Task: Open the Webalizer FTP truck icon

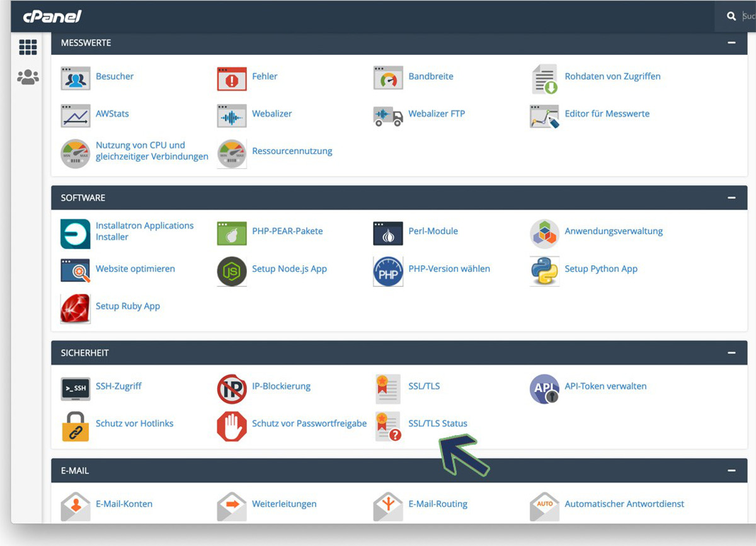Action: click(388, 116)
